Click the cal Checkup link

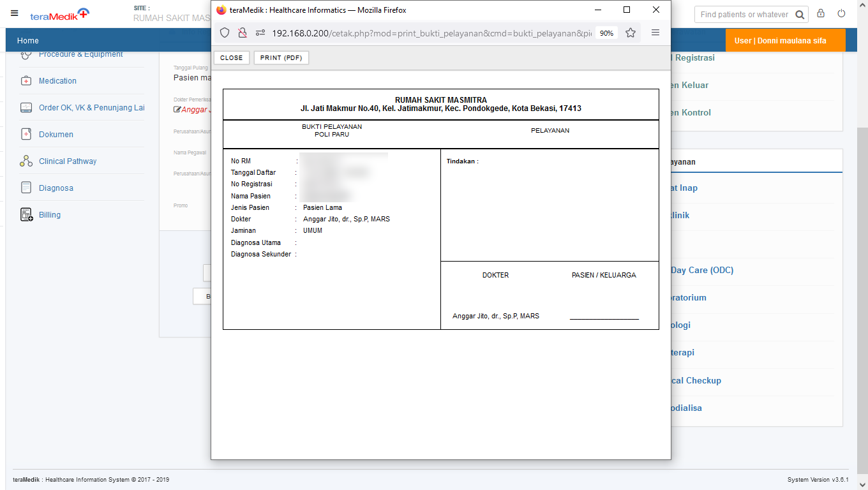click(x=696, y=380)
